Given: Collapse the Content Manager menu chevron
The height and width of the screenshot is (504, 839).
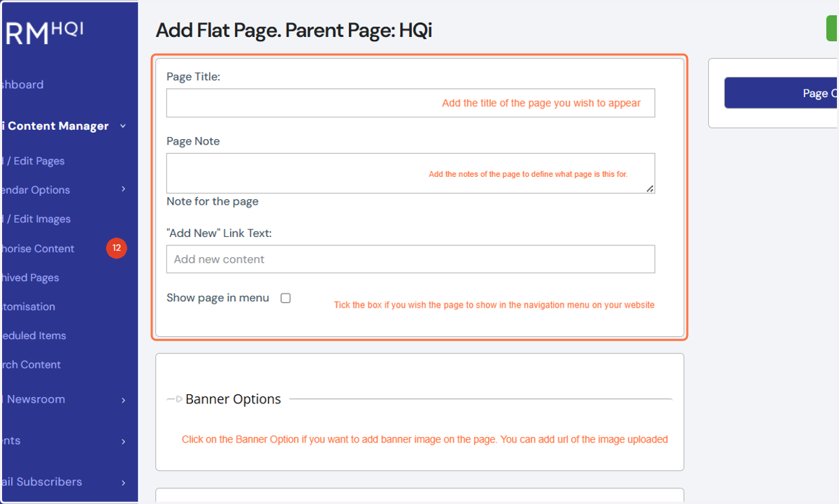Looking at the screenshot, I should click(123, 126).
